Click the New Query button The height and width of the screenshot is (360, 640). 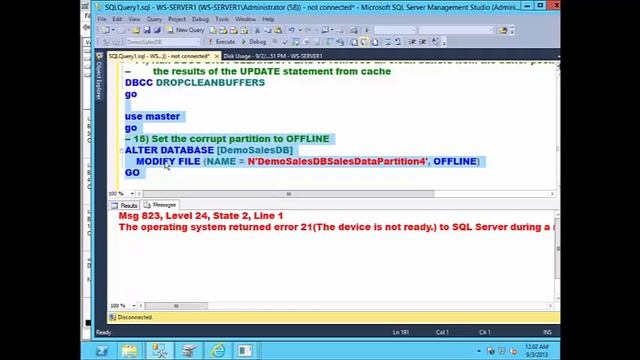[186, 30]
